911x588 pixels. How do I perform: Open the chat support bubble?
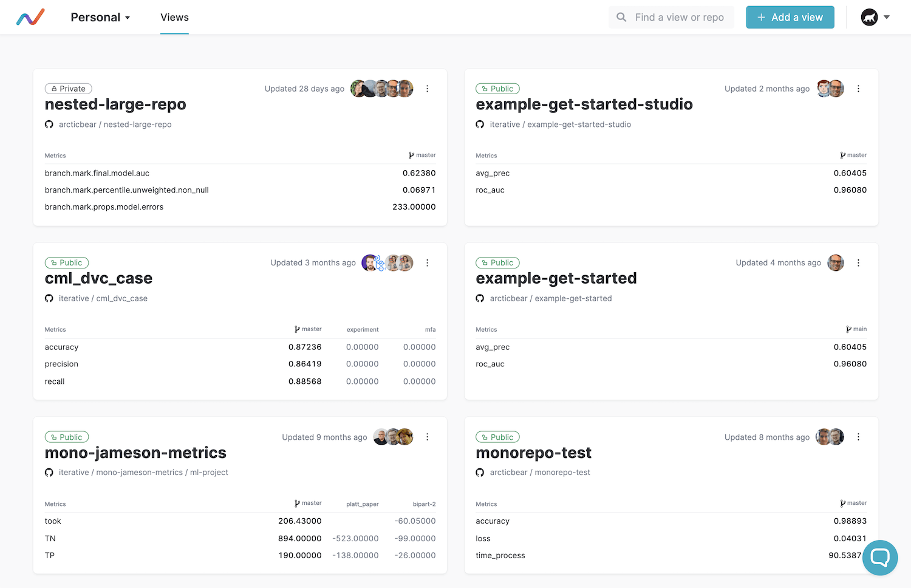coord(879,557)
